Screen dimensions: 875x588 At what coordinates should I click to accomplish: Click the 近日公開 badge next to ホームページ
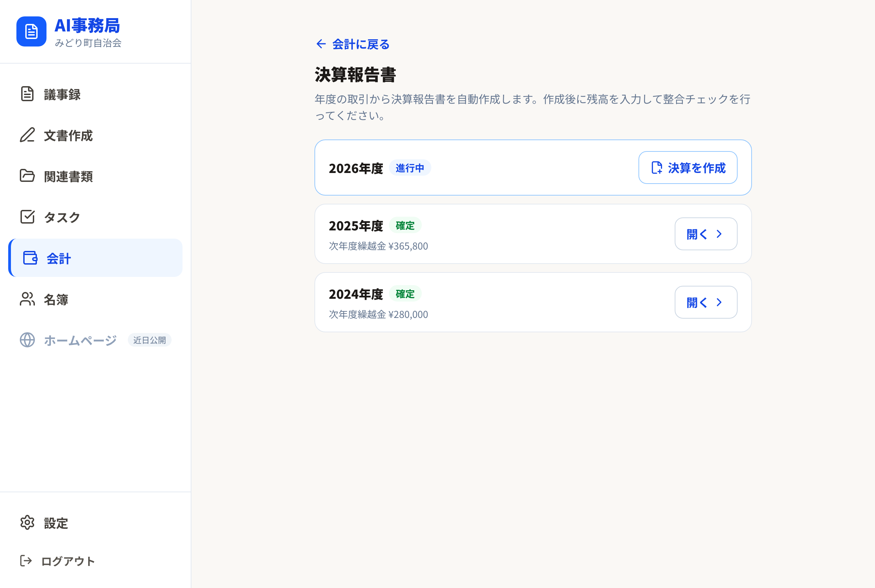(x=150, y=340)
